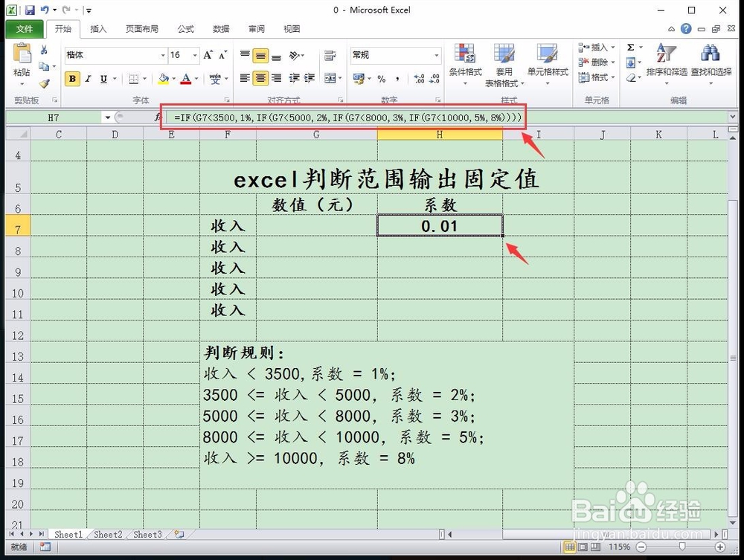Click the Help question mark icon
The height and width of the screenshot is (560, 744).
[686, 29]
